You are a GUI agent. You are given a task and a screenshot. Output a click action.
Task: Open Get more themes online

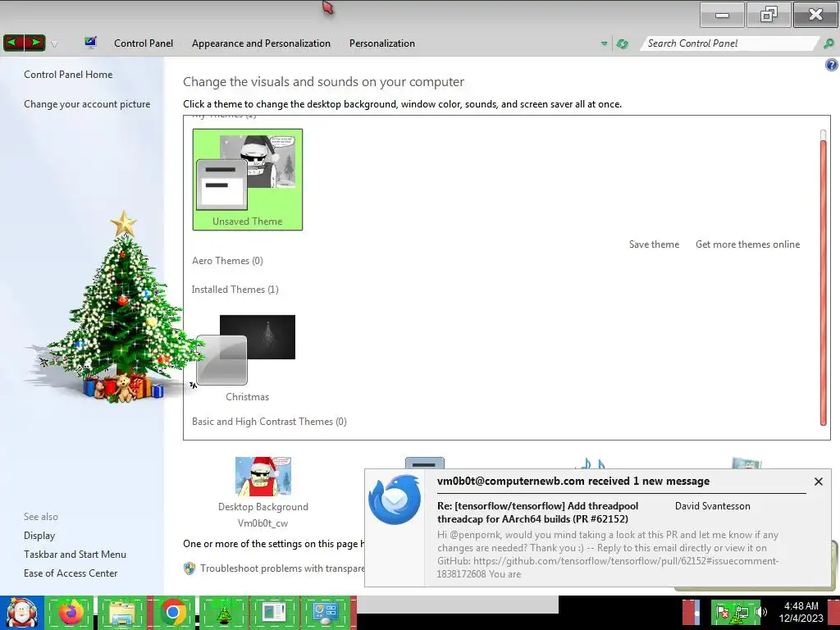[x=747, y=244]
